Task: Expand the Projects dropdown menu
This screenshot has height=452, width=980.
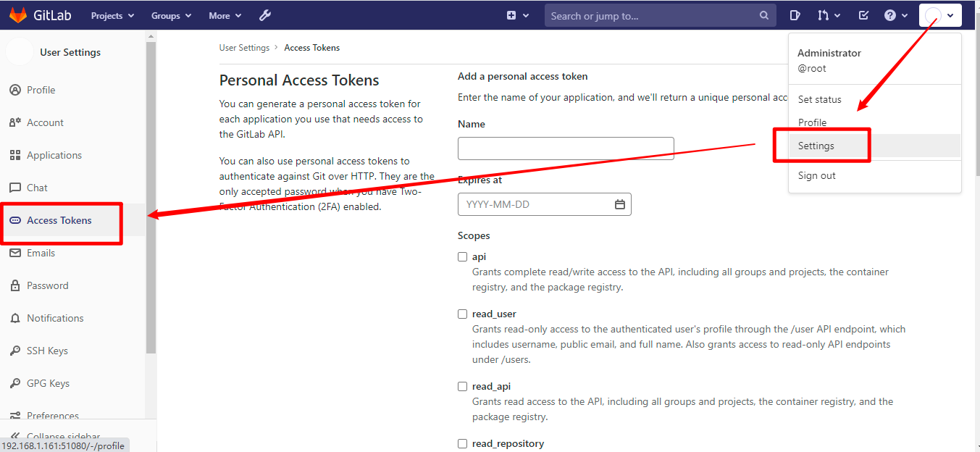Action: 112,15
